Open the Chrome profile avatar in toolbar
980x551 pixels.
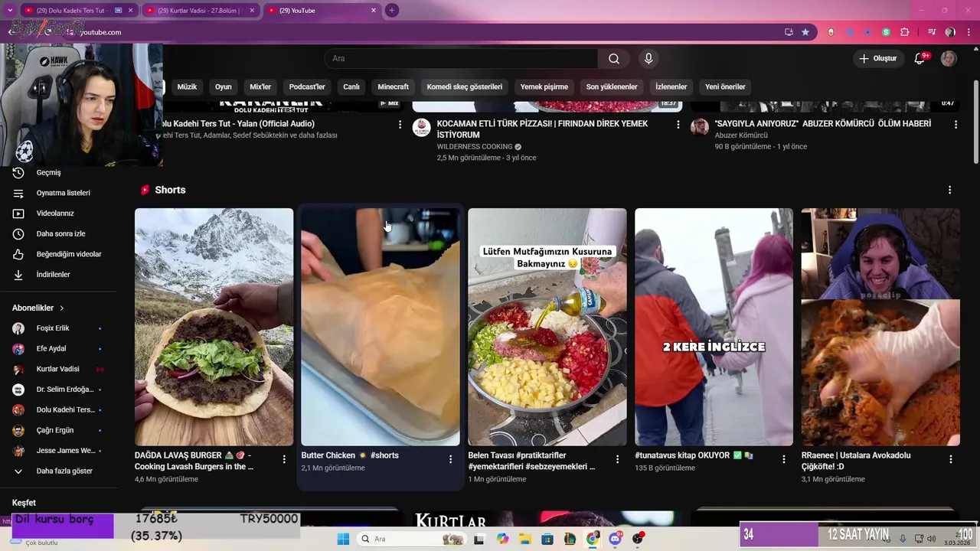click(950, 32)
